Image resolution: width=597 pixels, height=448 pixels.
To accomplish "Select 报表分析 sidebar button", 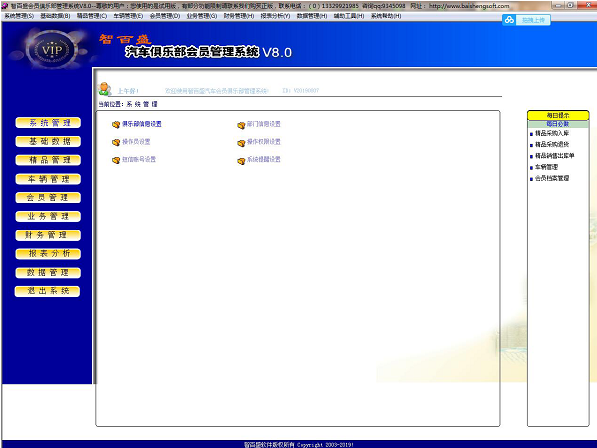I will 48,253.
